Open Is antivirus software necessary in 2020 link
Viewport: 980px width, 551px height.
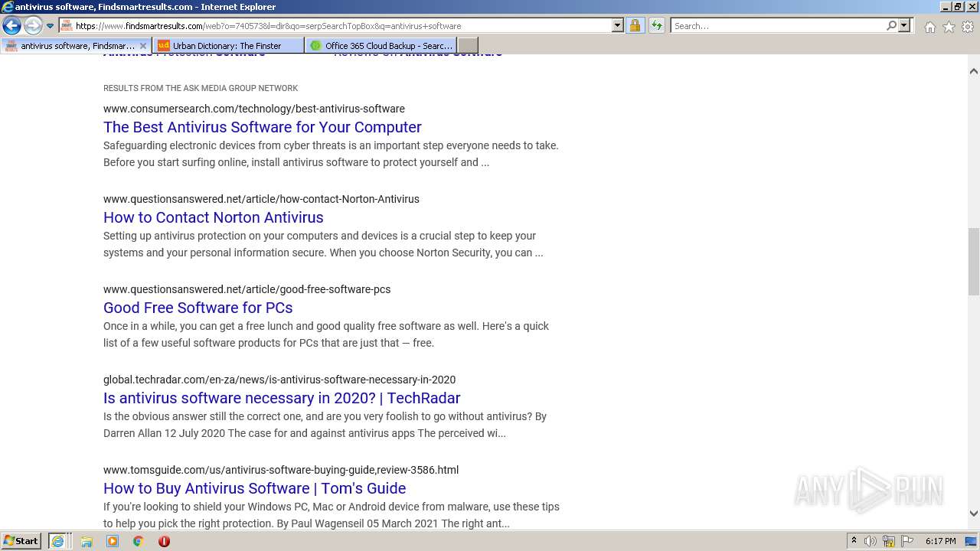[282, 398]
